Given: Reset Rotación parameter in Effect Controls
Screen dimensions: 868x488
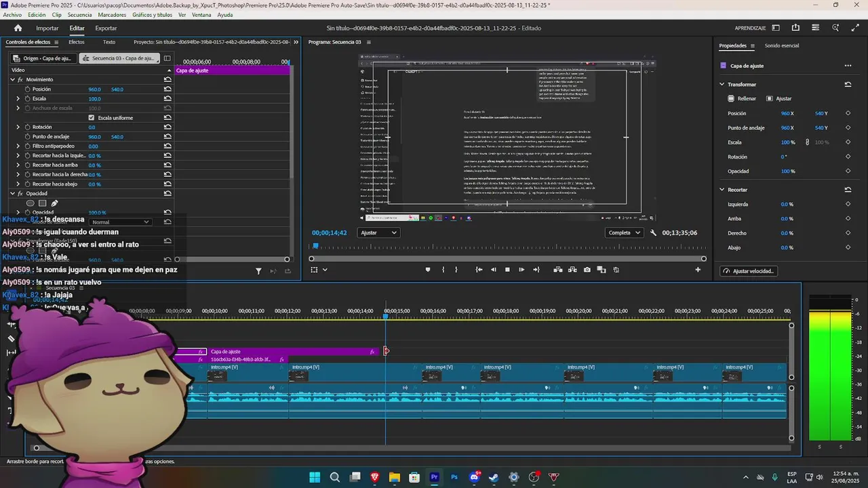Looking at the screenshot, I should (167, 127).
